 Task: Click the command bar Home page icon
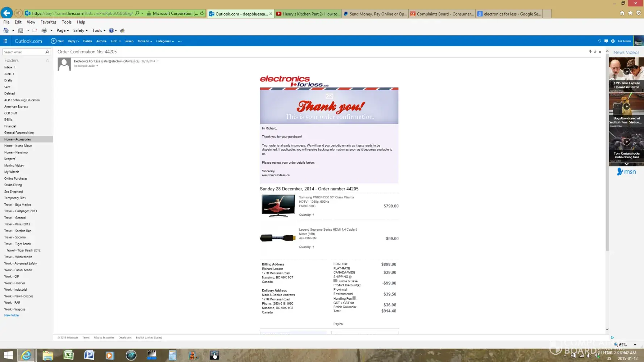coord(6,31)
